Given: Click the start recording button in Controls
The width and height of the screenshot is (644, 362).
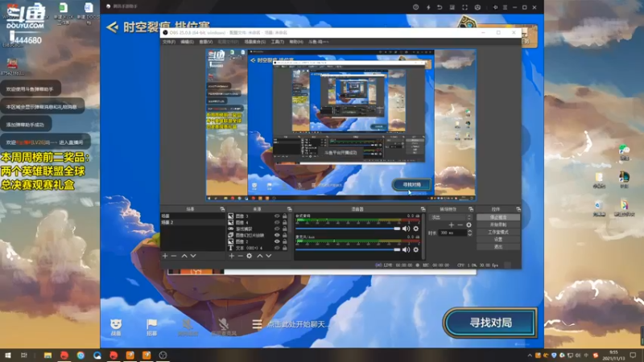Looking at the screenshot, I should pos(498,224).
